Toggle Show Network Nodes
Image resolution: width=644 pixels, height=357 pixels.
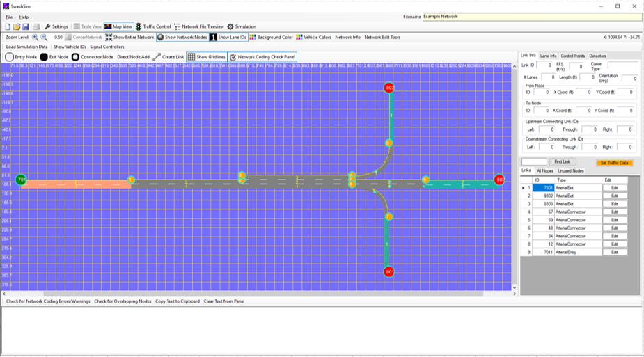(182, 38)
